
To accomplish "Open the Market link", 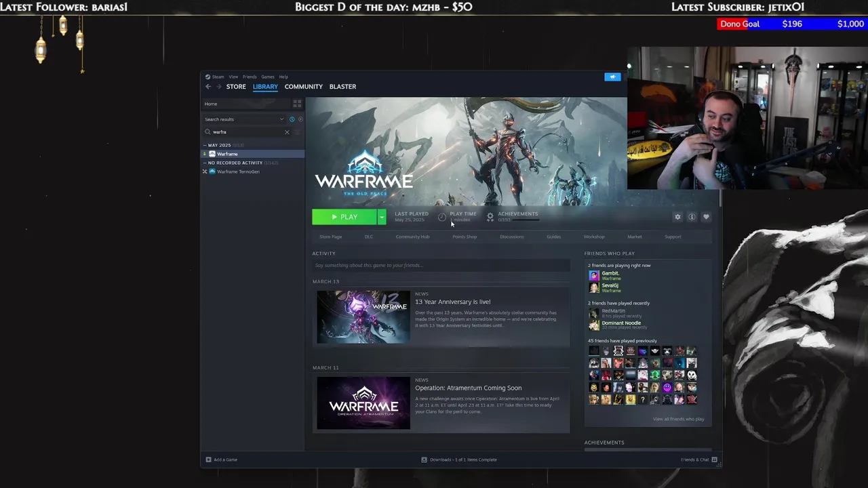I will tap(635, 237).
